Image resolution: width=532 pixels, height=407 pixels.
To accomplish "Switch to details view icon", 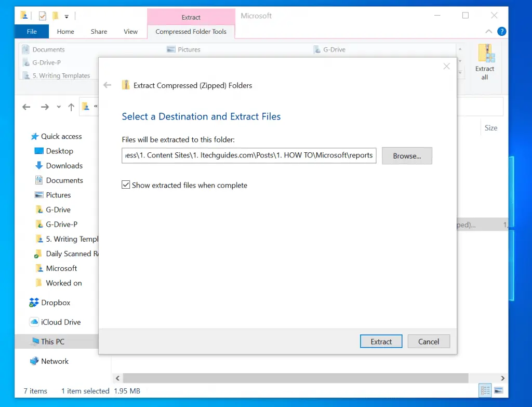I will click(x=485, y=390).
